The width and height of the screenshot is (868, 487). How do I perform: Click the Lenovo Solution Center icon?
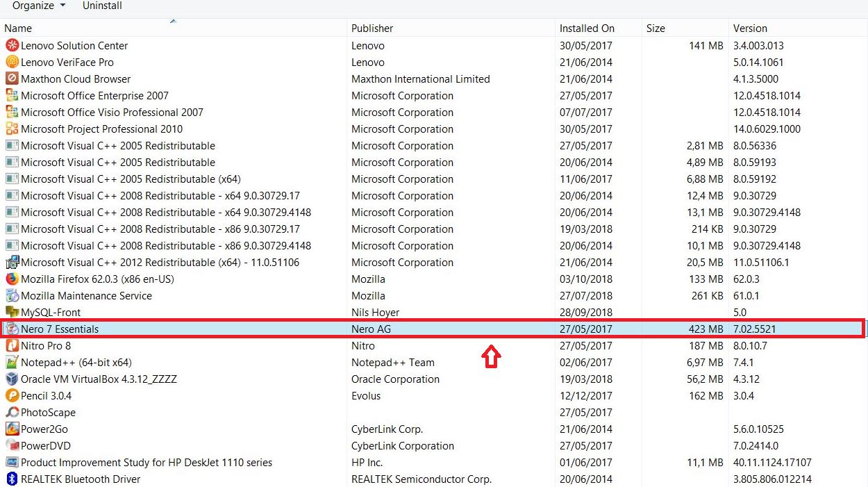(12, 46)
